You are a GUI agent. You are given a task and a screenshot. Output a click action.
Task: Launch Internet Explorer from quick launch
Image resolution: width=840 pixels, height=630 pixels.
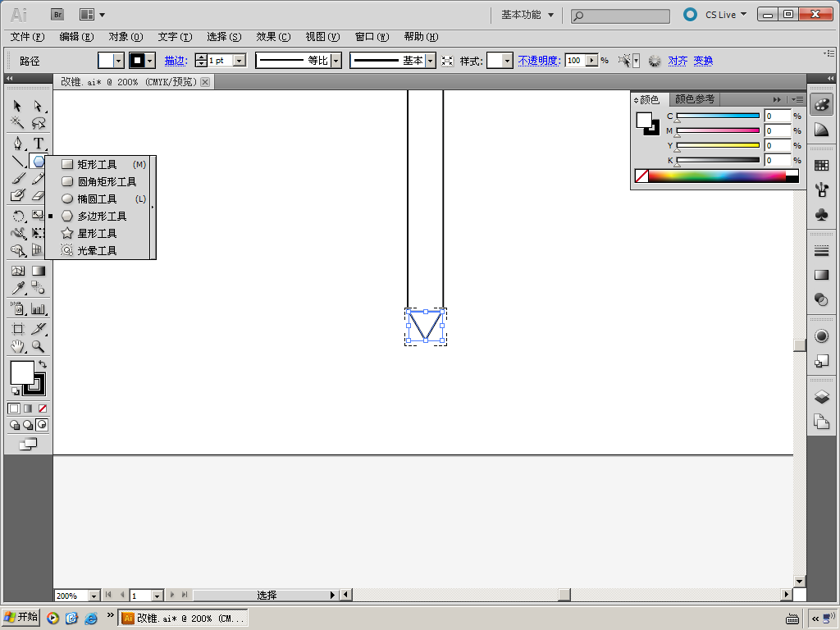point(91,619)
